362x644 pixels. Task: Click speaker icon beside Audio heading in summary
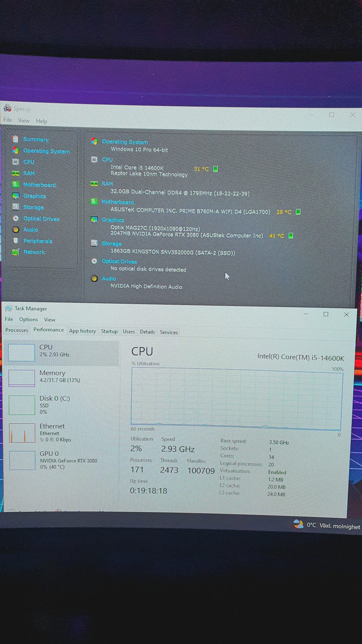94,278
